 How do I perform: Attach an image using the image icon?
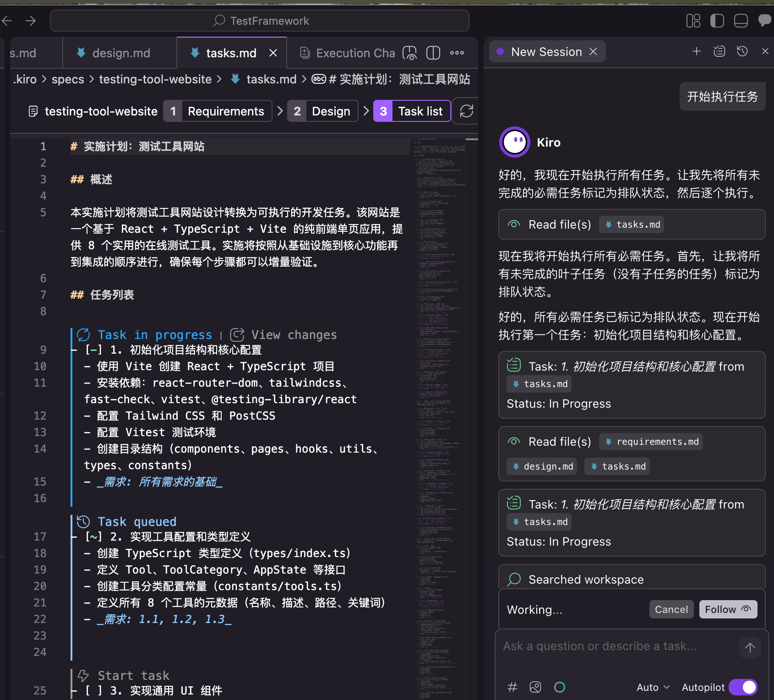[535, 687]
